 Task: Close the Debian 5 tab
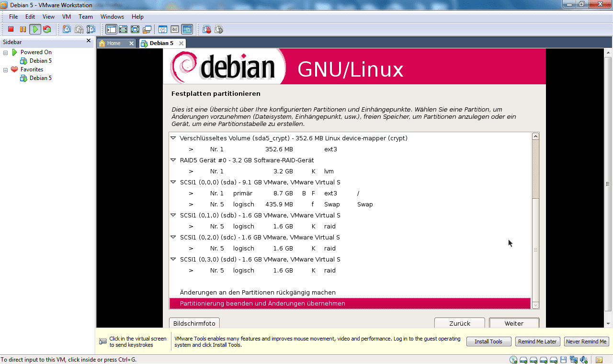181,43
